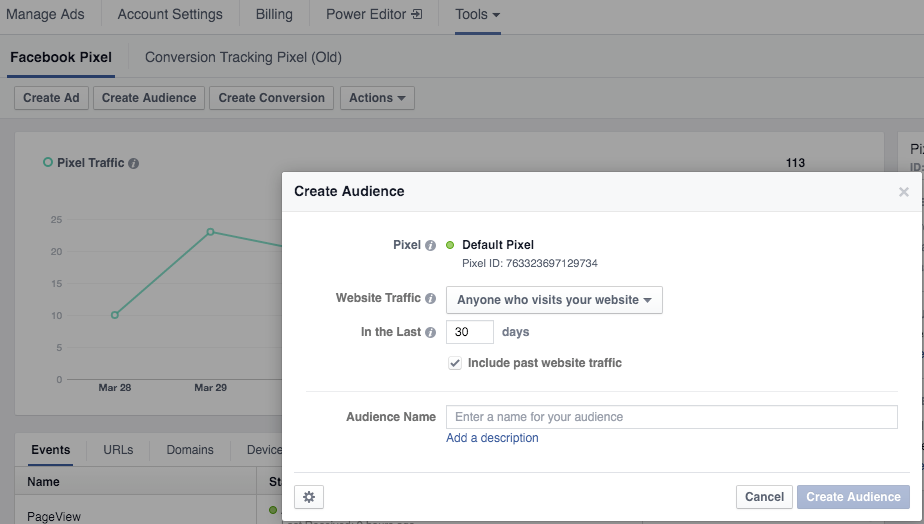Select the Facebook Pixel tab
This screenshot has width=924, height=524.
(61, 57)
